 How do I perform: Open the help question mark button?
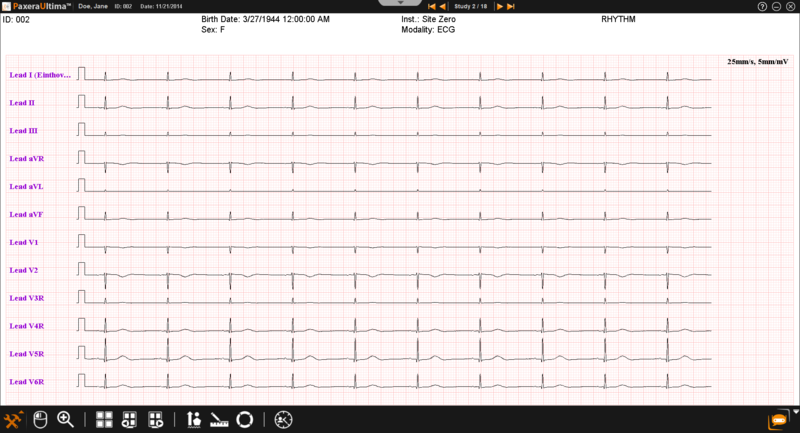pyautogui.click(x=762, y=6)
